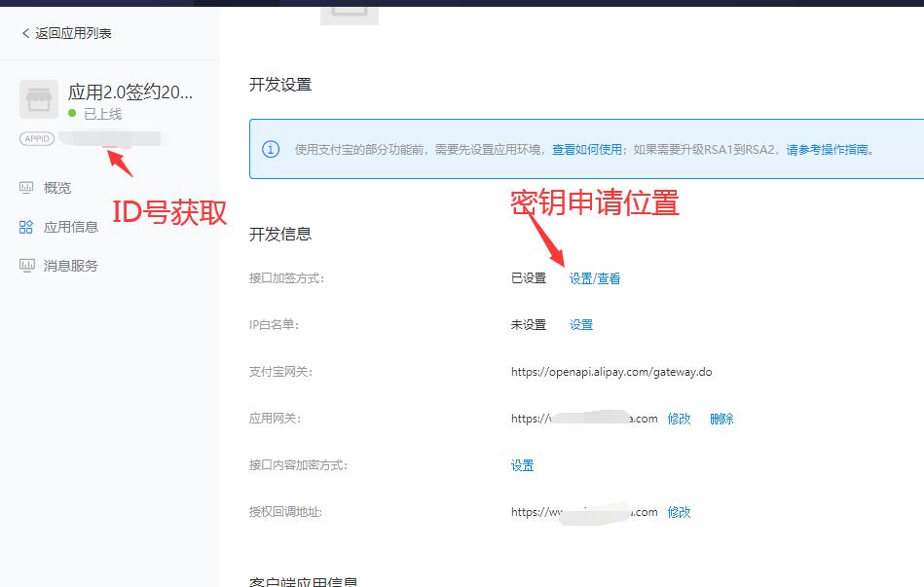Click the 授权回调地址 label

pos(286,512)
